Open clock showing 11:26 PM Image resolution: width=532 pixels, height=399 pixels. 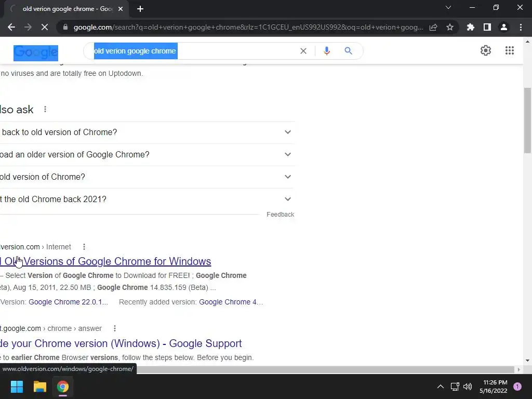pos(494,387)
